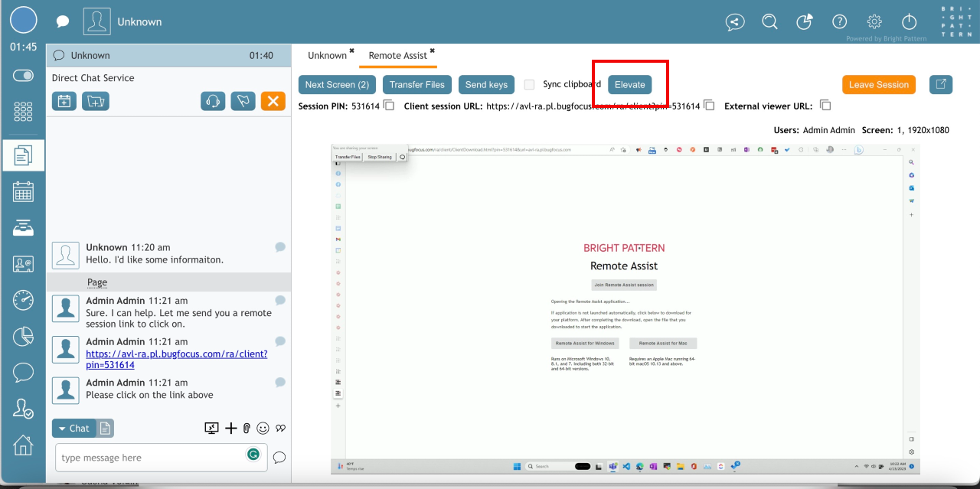Open the chat bubble sidebar icon

point(24,373)
